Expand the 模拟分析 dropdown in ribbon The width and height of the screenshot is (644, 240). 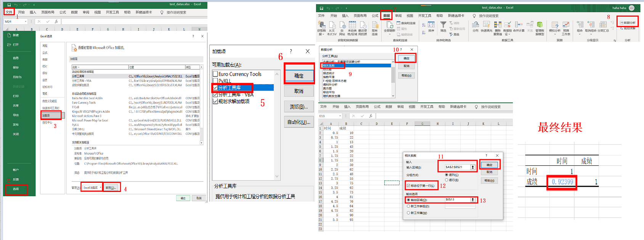pos(555,34)
